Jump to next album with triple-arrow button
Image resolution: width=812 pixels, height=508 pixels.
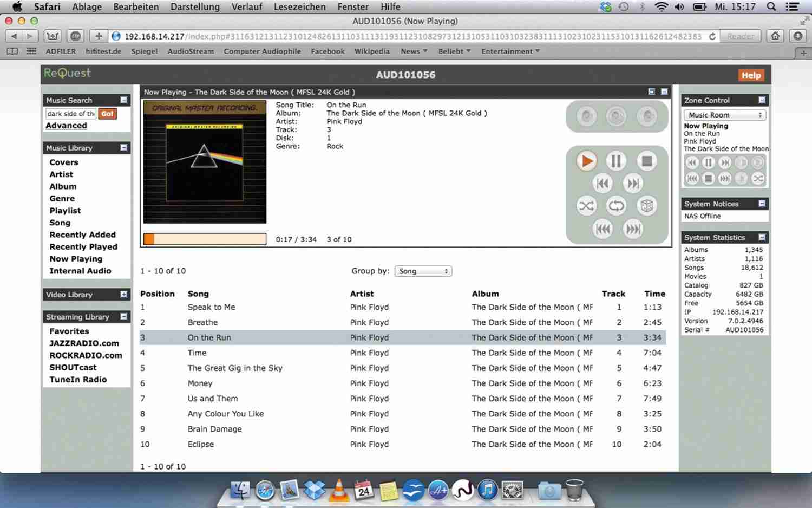tap(633, 229)
